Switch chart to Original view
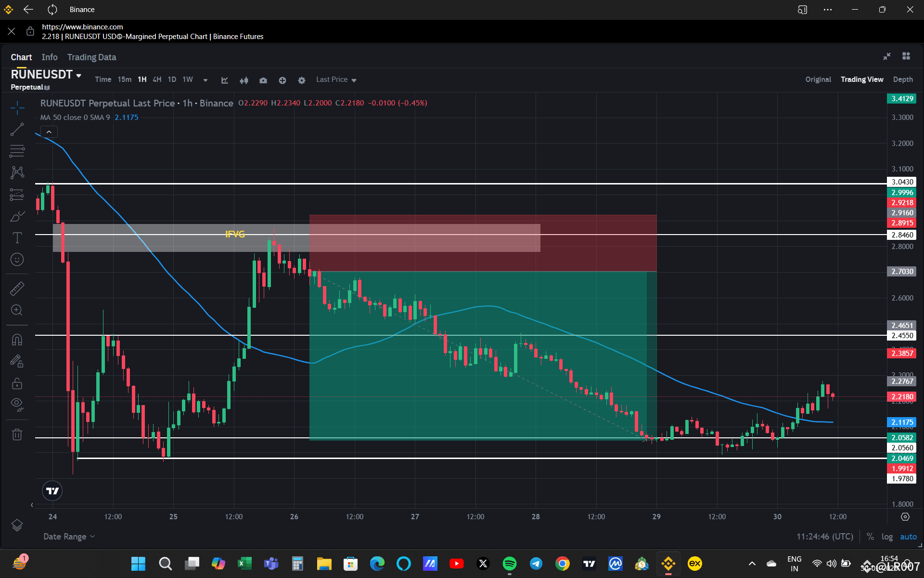924x578 pixels. pyautogui.click(x=818, y=79)
